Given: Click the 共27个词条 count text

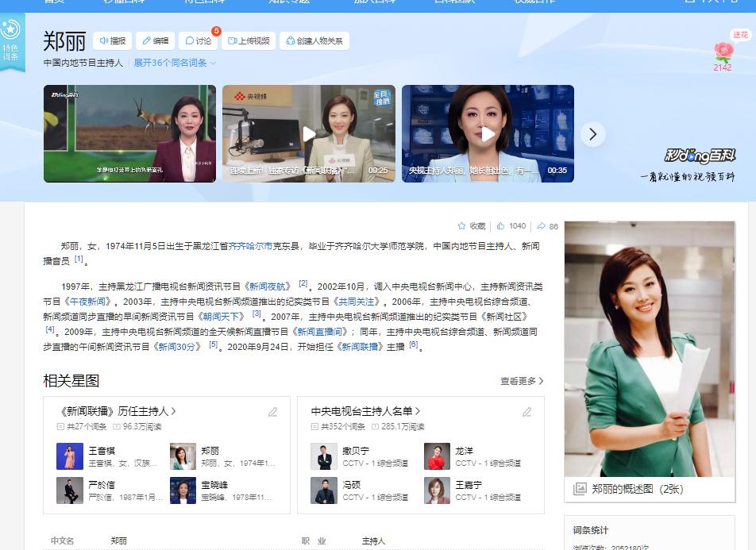Looking at the screenshot, I should click(87, 427).
